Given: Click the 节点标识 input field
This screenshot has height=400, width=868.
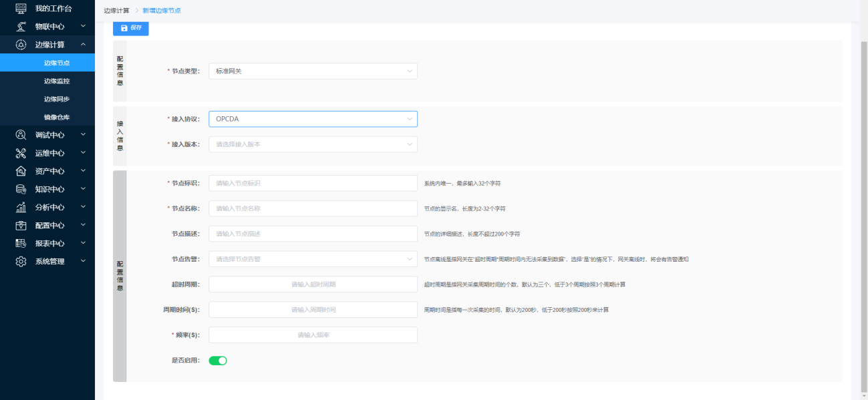Looking at the screenshot, I should [x=313, y=183].
